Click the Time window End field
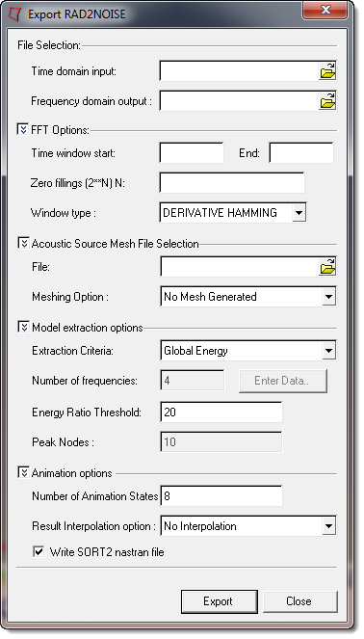This screenshot has height=639, width=364. [x=301, y=153]
